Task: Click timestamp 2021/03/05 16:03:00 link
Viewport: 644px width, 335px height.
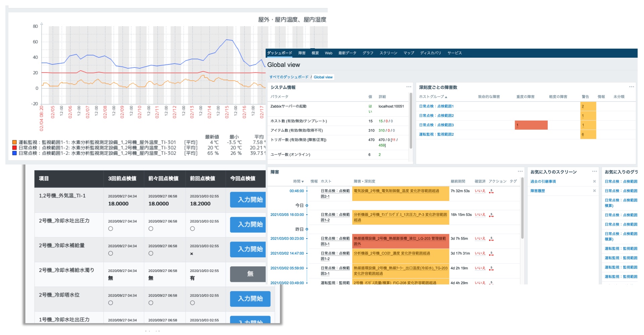Action: [287, 215]
